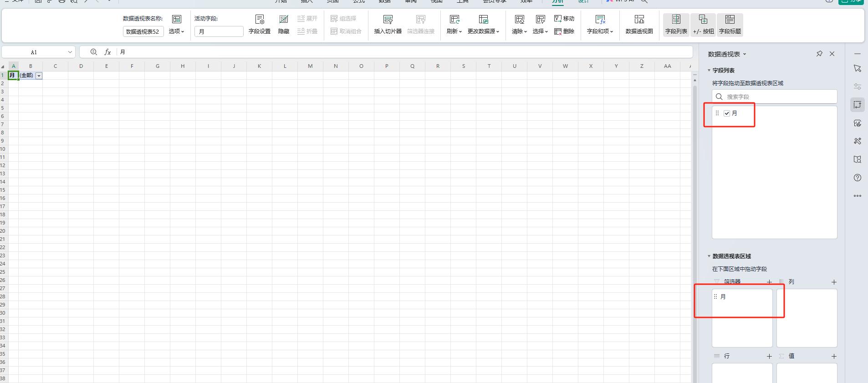Viewport: 868px width, 383px height.
Task: Click the formula bar text field
Action: (x=405, y=52)
